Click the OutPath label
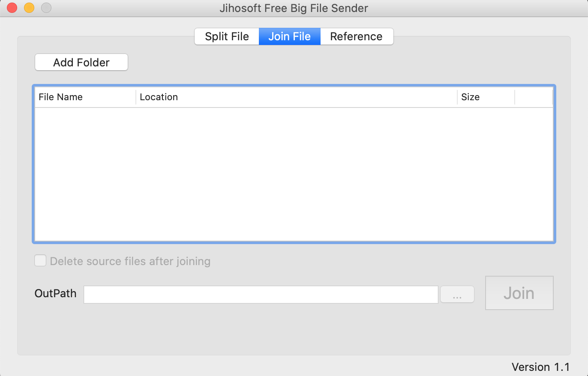588x376 pixels. click(x=56, y=294)
